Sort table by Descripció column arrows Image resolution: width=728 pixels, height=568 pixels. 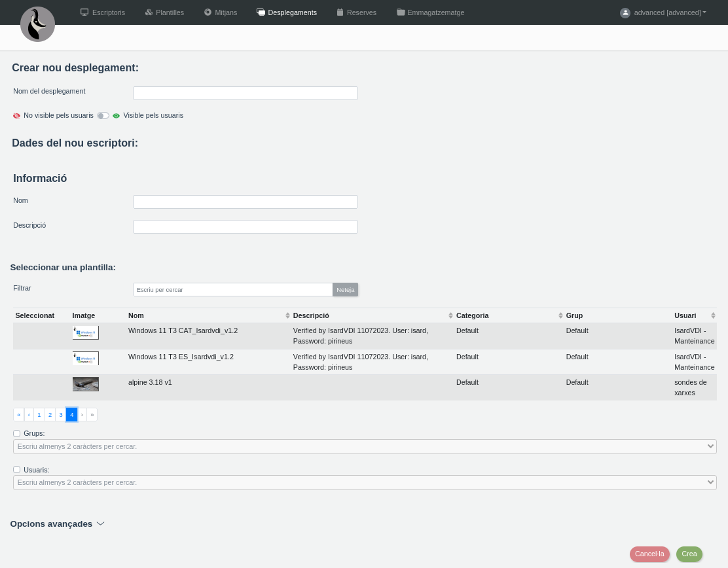(450, 315)
